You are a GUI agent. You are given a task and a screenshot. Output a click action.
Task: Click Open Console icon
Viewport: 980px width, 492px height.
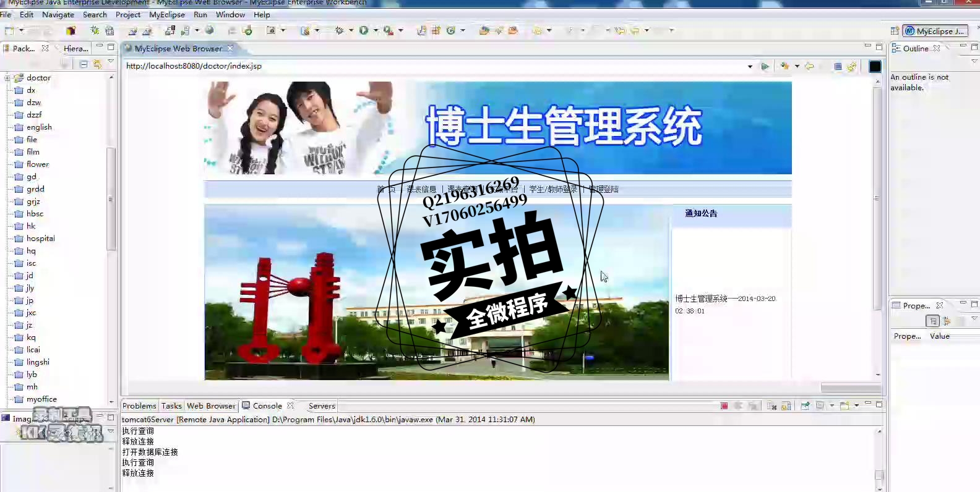845,406
